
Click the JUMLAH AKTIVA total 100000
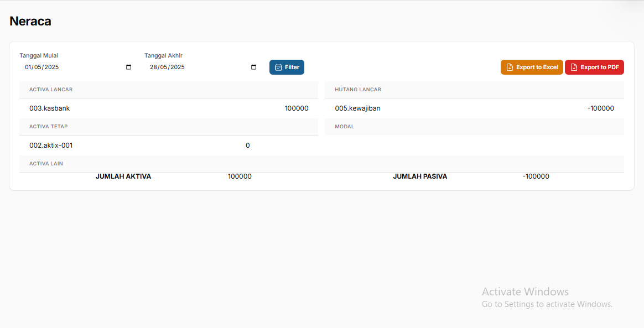(240, 176)
